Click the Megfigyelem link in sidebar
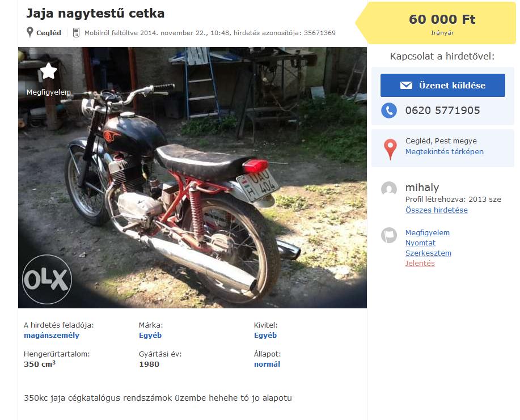 tap(427, 232)
